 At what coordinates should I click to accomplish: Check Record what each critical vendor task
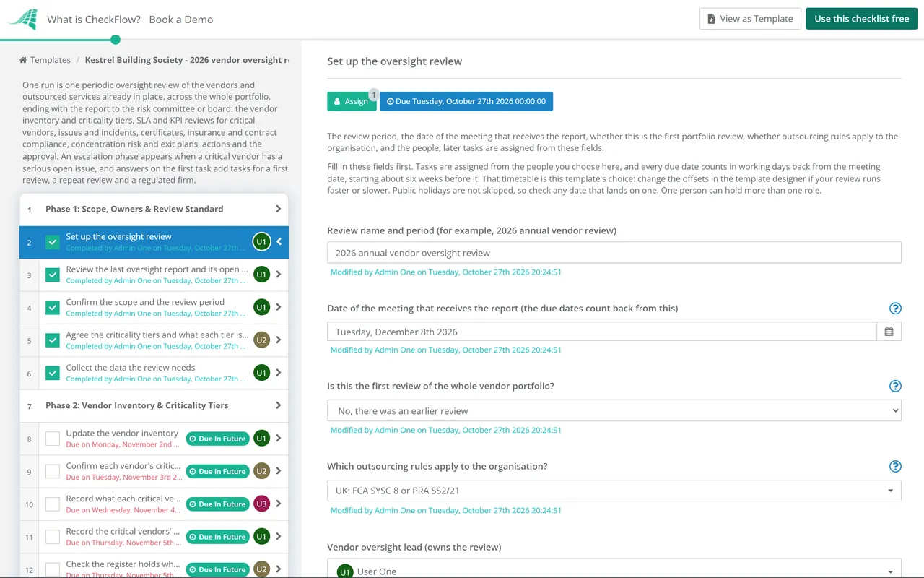tap(53, 504)
